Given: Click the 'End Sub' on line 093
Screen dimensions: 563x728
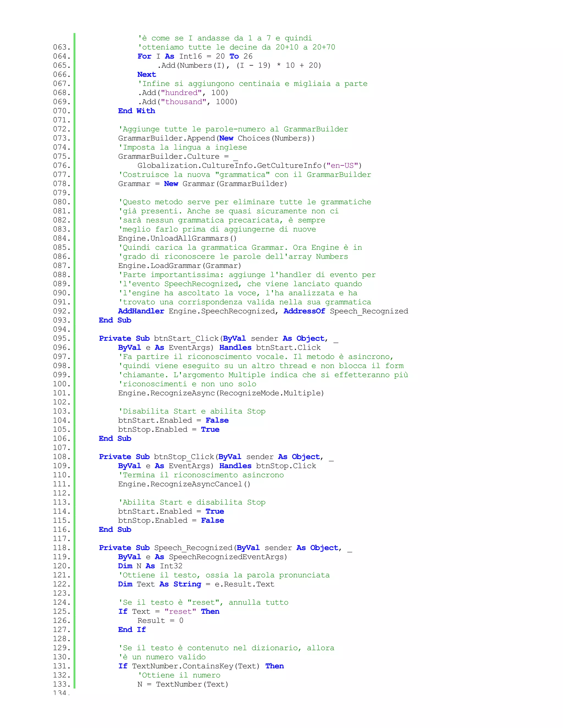Looking at the screenshot, I should [115, 320].
